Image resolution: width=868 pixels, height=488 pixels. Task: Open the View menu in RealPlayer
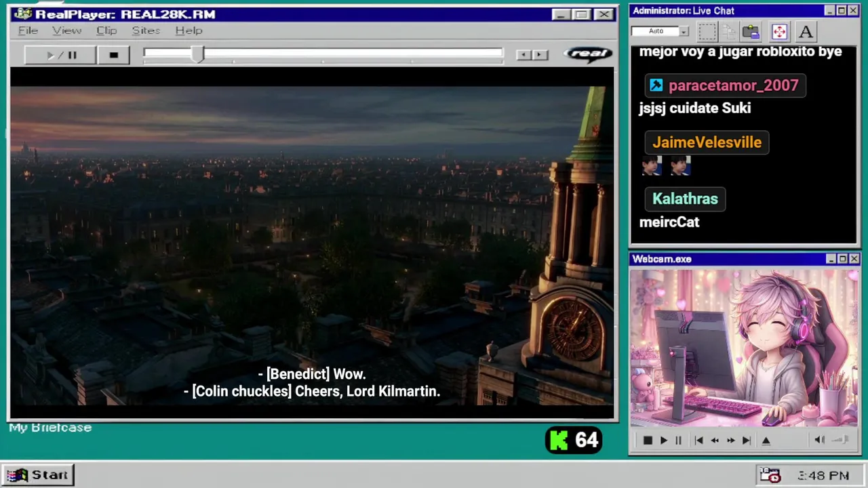tap(66, 30)
